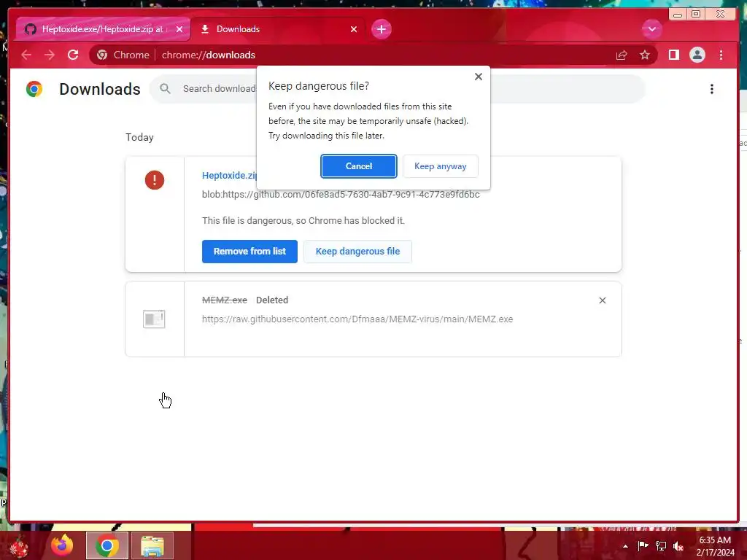Click Cancel in the dialog
The height and width of the screenshot is (560, 747).
[x=359, y=166]
